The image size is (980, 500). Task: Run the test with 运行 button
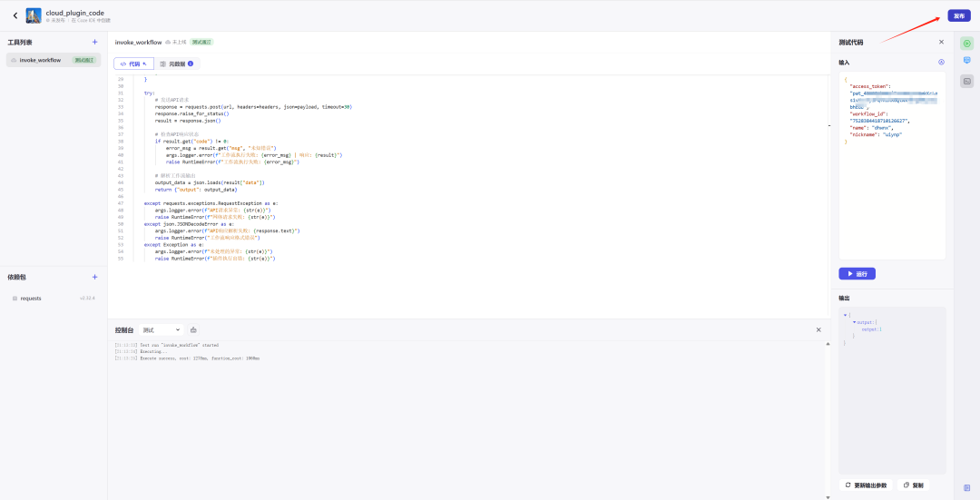pos(857,274)
